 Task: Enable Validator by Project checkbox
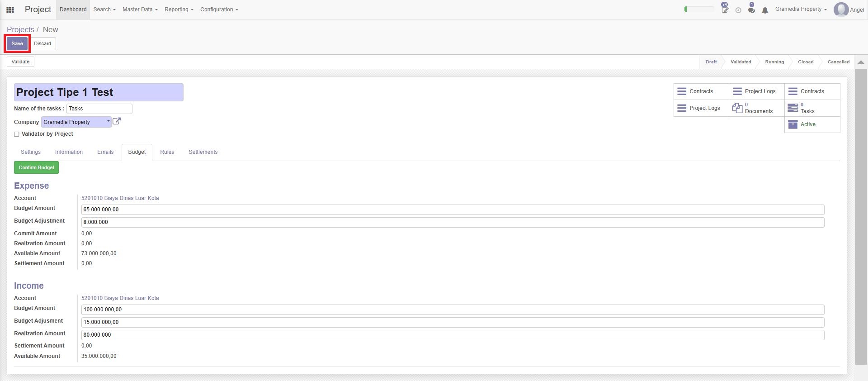pyautogui.click(x=17, y=134)
